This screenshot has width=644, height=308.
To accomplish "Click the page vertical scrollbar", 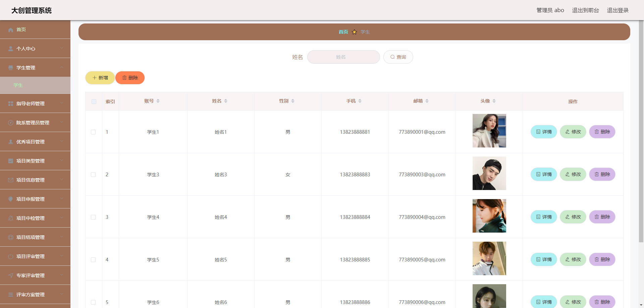I will (x=641, y=131).
